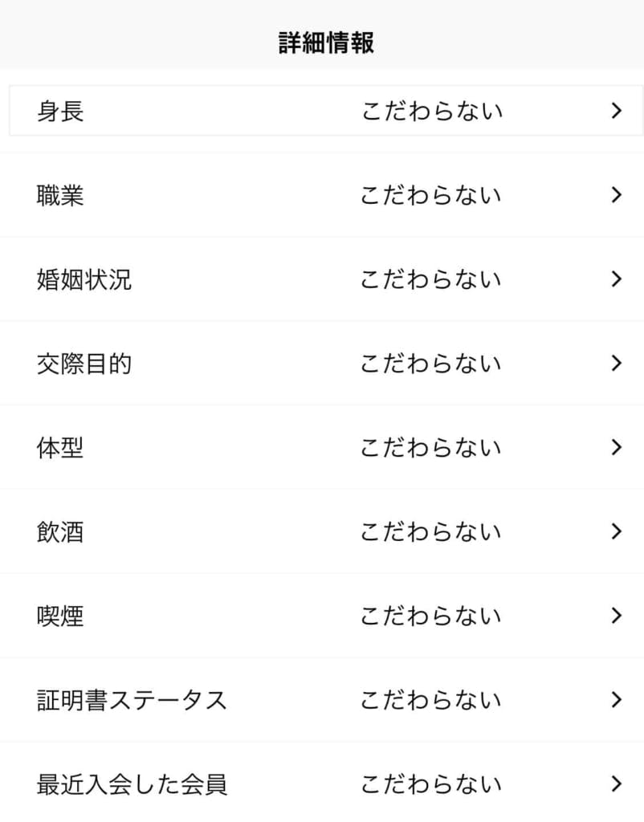
Task: Change the こだわらない value for 飲酒
Action: pos(431,531)
